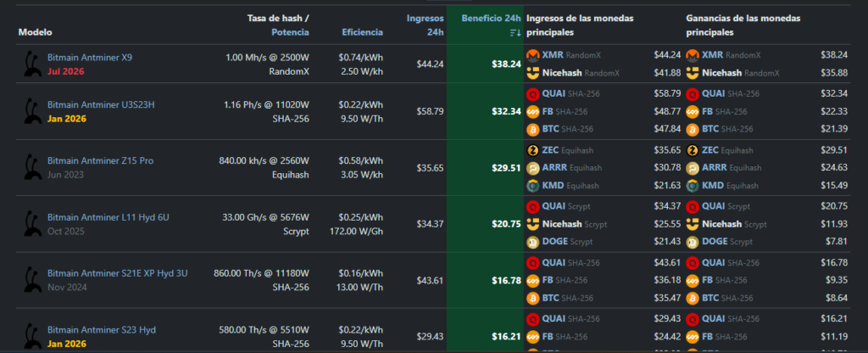Click the DOGE coin icon in revenue column
This screenshot has width=868, height=353.
tap(533, 242)
